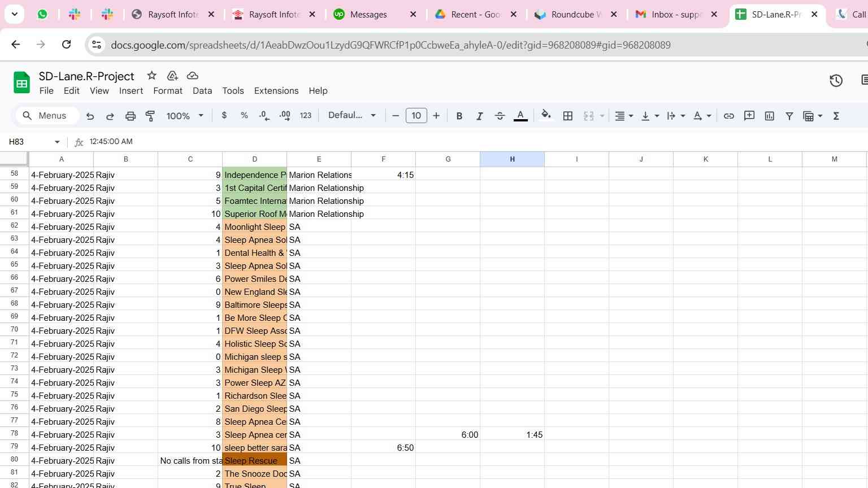Open the Borders tool

pos(568,116)
